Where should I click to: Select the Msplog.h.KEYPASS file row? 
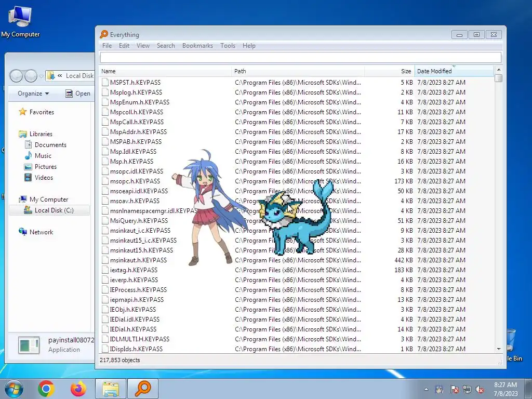(297, 92)
